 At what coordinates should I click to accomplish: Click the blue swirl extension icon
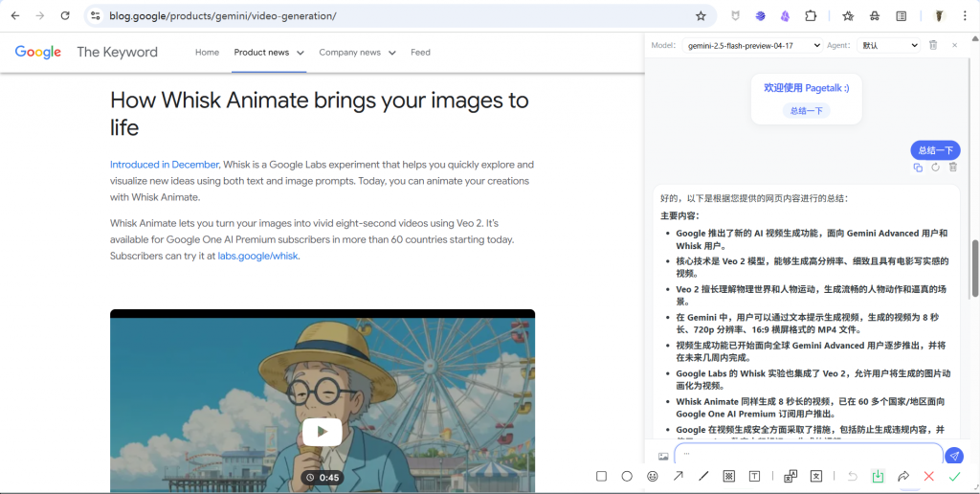[760, 16]
